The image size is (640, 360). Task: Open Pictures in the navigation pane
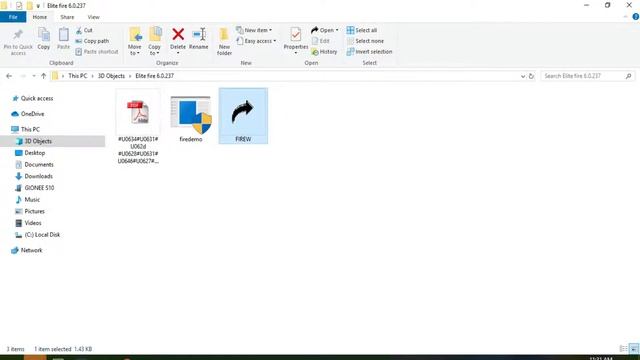pos(30,211)
